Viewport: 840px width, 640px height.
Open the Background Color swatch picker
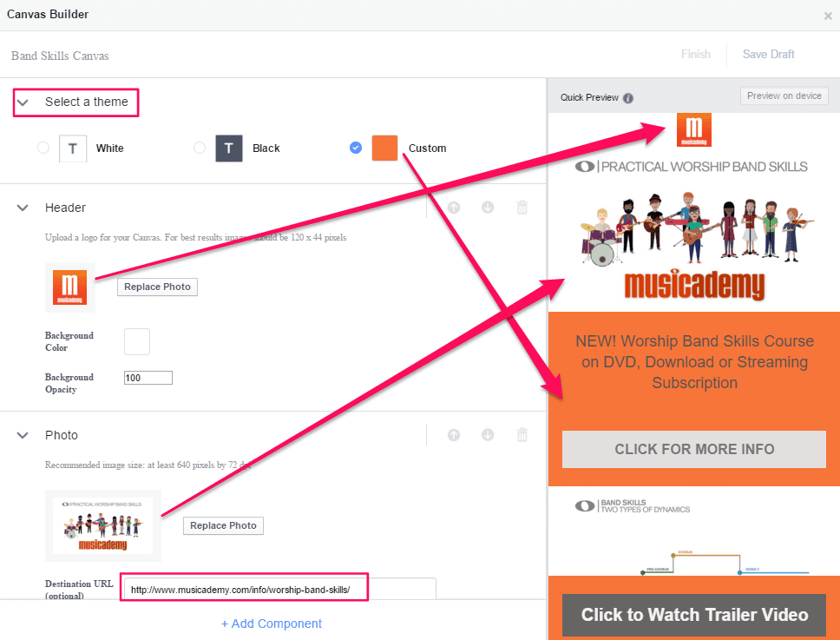point(136,341)
